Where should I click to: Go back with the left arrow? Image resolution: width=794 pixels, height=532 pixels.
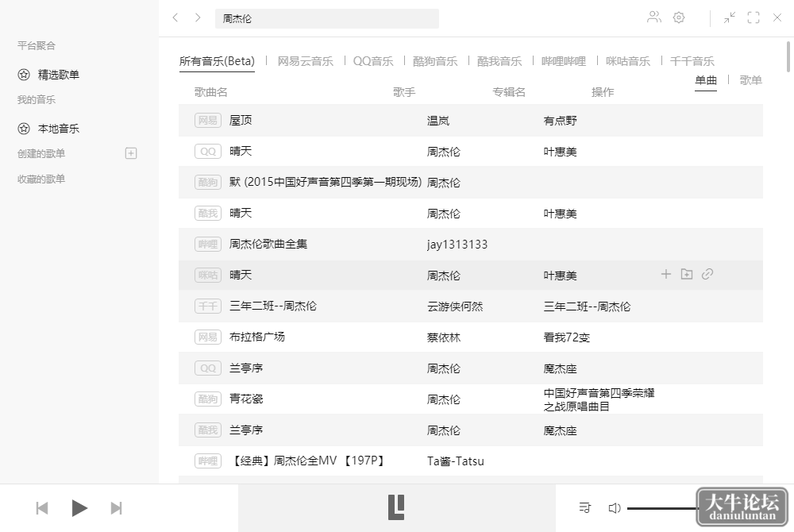point(175,17)
